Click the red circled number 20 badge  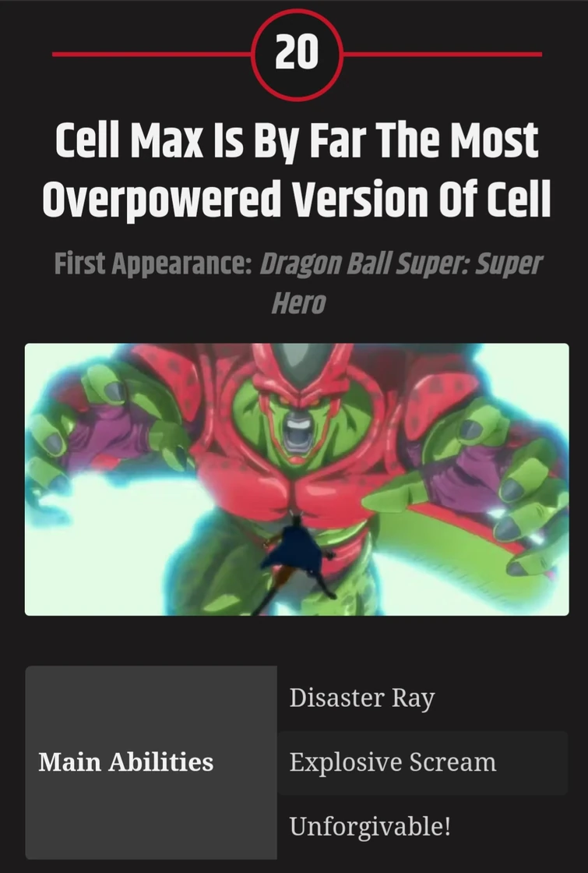click(297, 54)
